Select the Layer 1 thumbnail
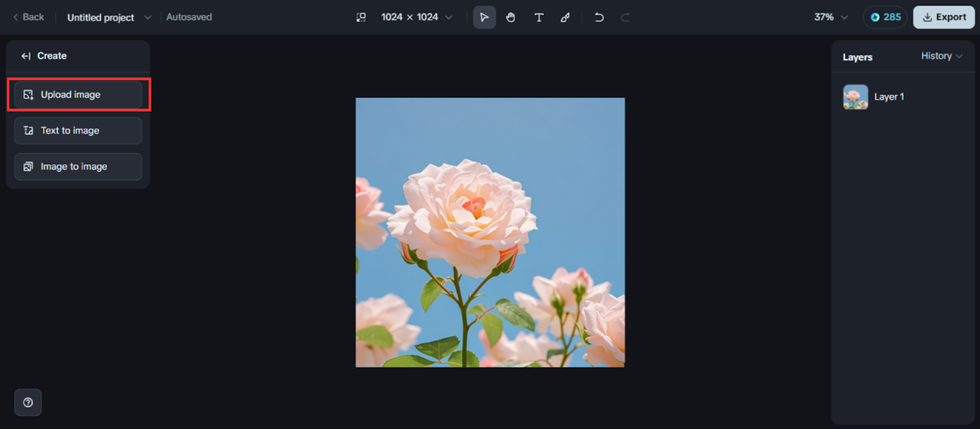This screenshot has height=429, width=980. [x=856, y=97]
